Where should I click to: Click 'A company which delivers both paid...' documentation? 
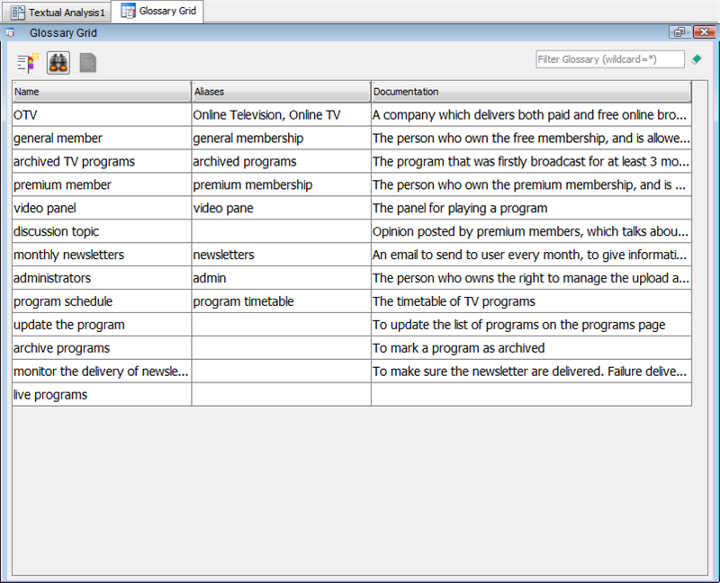pyautogui.click(x=531, y=115)
